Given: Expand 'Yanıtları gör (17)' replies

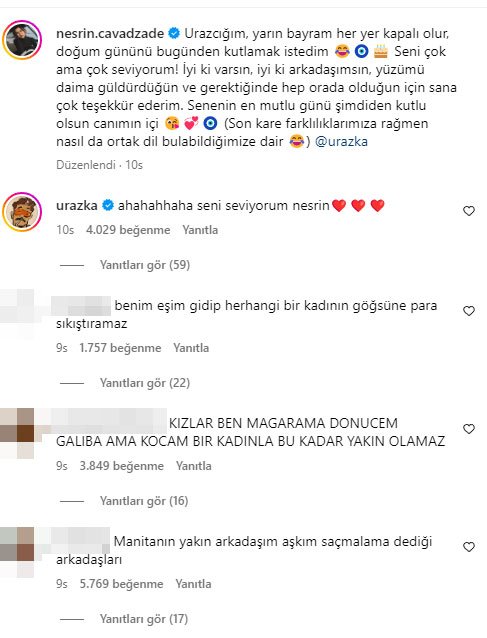Looking at the screenshot, I should pyautogui.click(x=144, y=619).
